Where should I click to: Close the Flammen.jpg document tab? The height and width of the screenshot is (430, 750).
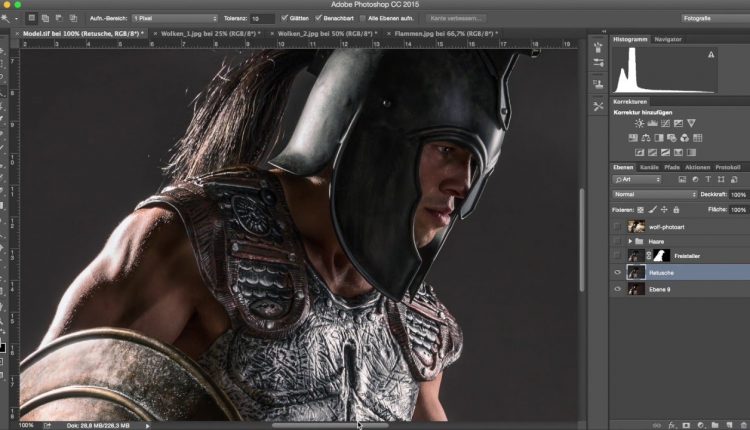388,33
